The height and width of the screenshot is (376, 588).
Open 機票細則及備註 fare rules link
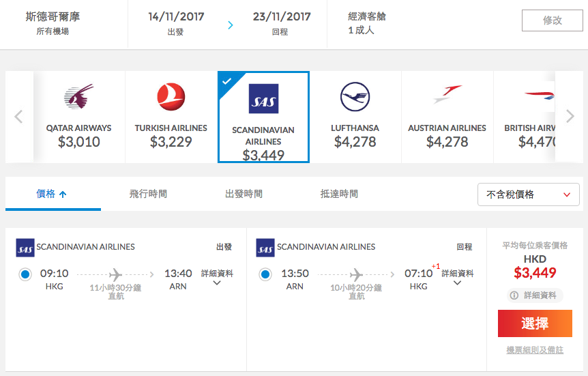tap(535, 350)
